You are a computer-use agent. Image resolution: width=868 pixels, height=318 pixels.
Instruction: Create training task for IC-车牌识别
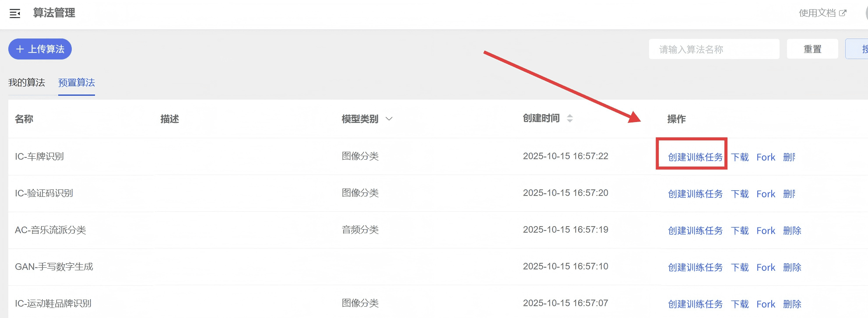(695, 157)
